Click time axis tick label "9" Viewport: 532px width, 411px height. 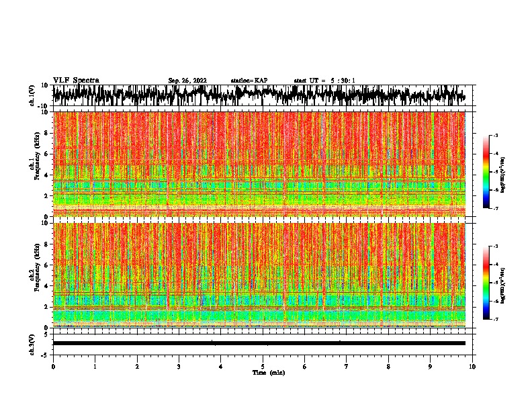pyautogui.click(x=430, y=367)
